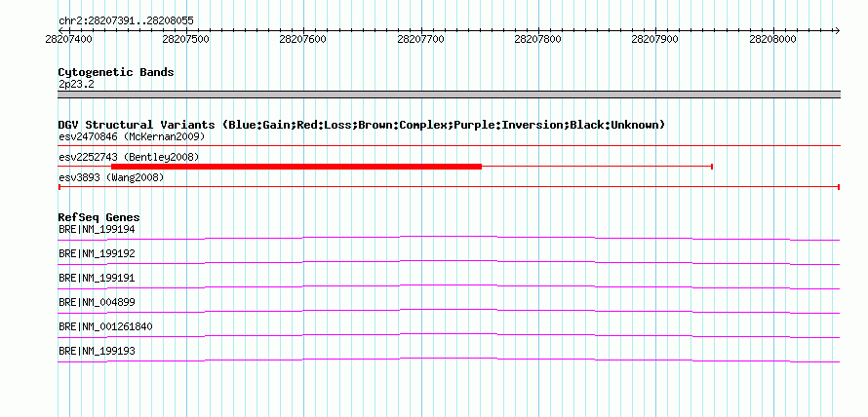Click the DGV Structural Variants track title
This screenshot has height=417, width=868.
(x=362, y=125)
